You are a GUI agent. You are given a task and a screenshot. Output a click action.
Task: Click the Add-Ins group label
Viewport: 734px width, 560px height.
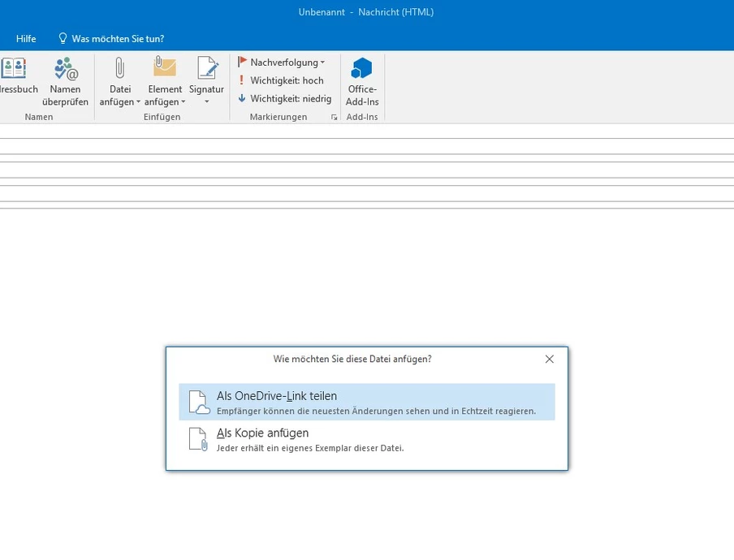click(362, 117)
